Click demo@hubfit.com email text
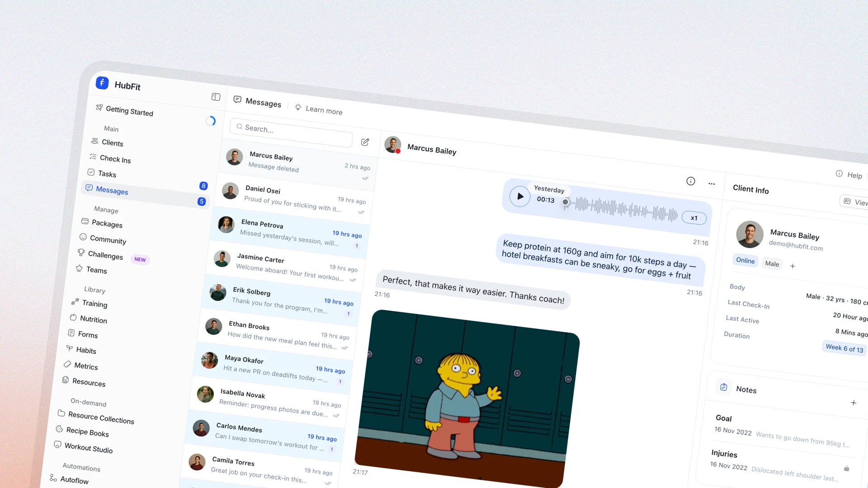Image resolution: width=868 pixels, height=488 pixels. [796, 245]
